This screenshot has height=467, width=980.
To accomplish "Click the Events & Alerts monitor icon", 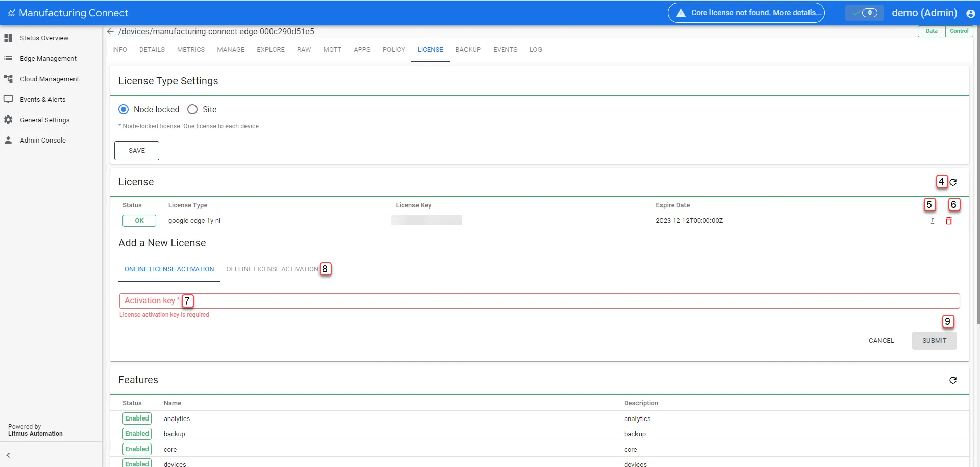I will [x=8, y=99].
